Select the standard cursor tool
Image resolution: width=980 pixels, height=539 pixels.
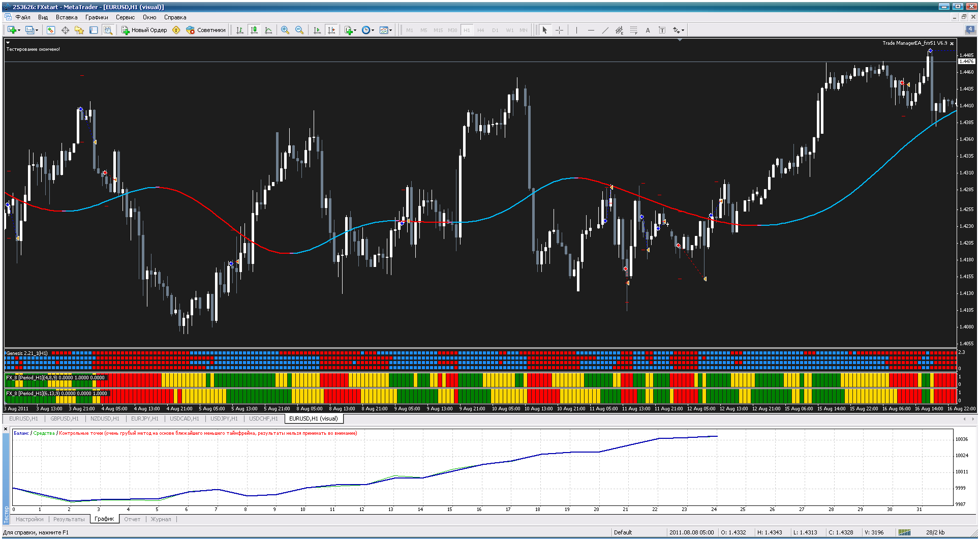click(x=545, y=30)
